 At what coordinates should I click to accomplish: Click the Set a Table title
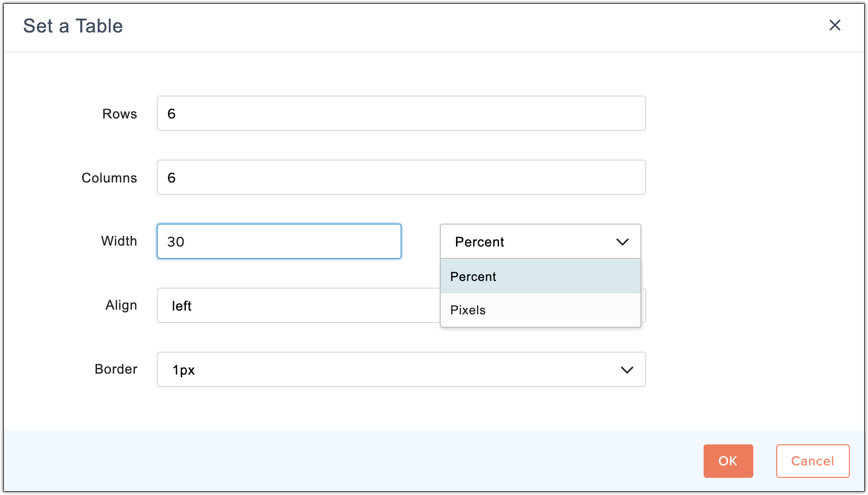74,26
